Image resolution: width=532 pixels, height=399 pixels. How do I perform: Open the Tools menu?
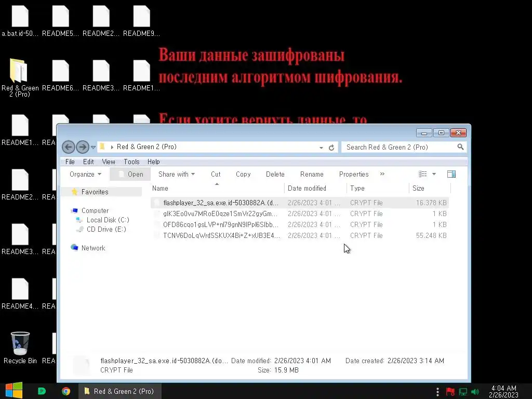(x=131, y=162)
